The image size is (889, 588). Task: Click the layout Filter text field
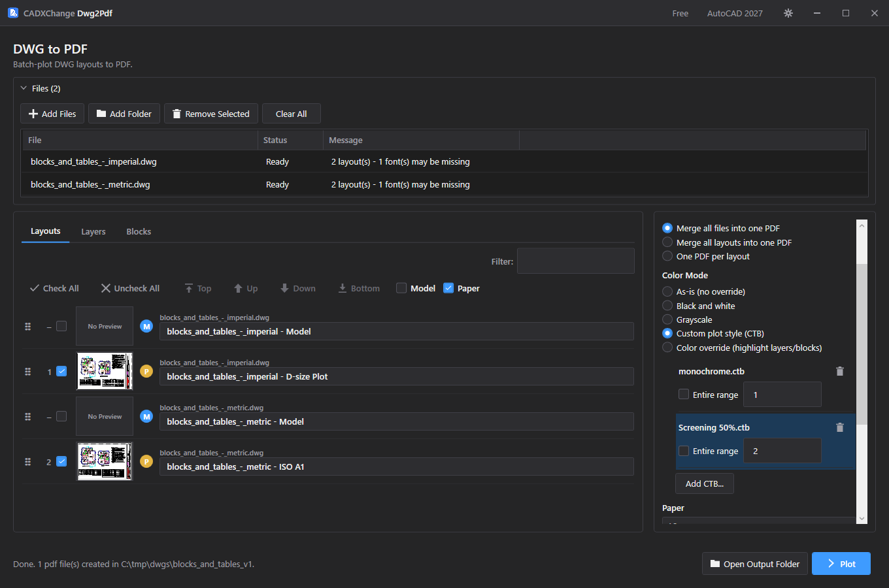point(576,261)
